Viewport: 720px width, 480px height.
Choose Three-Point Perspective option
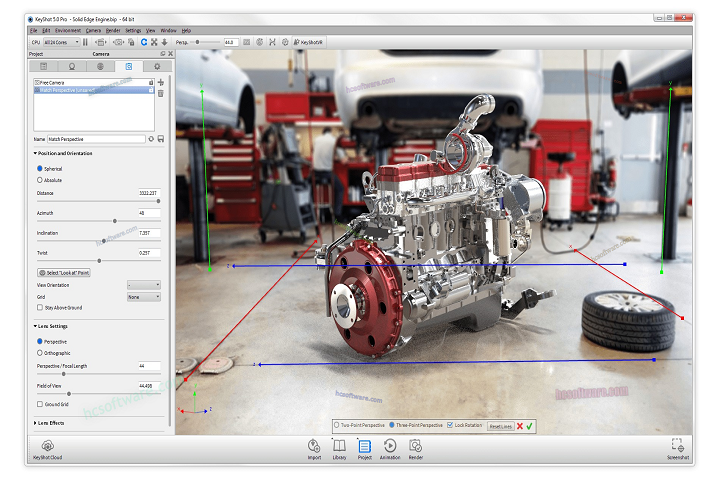tap(392, 425)
